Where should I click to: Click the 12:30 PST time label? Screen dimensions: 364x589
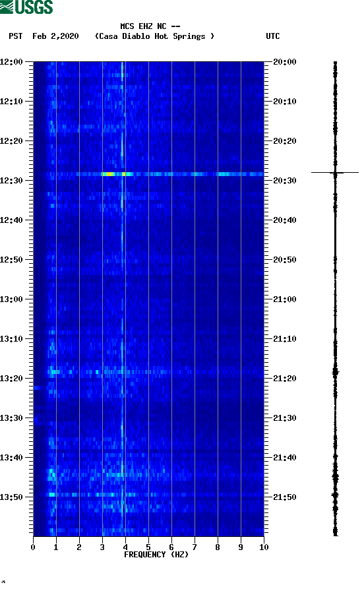11,181
